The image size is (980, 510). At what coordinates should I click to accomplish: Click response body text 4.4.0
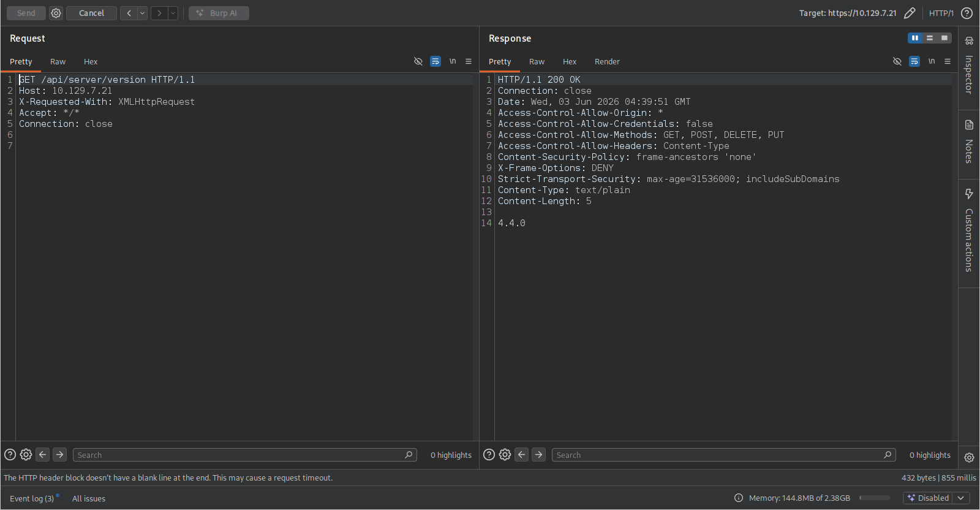[x=511, y=223]
